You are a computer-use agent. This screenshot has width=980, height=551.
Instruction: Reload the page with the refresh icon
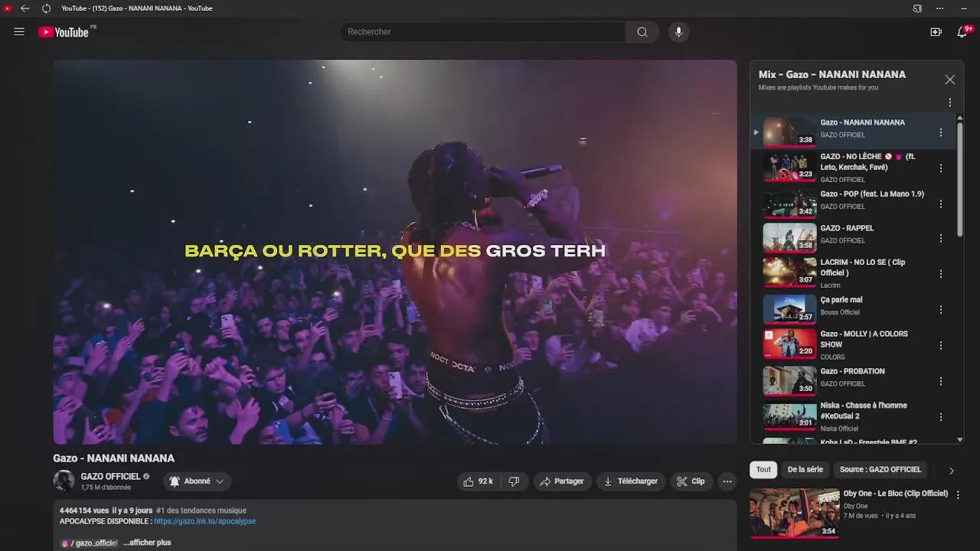point(46,8)
